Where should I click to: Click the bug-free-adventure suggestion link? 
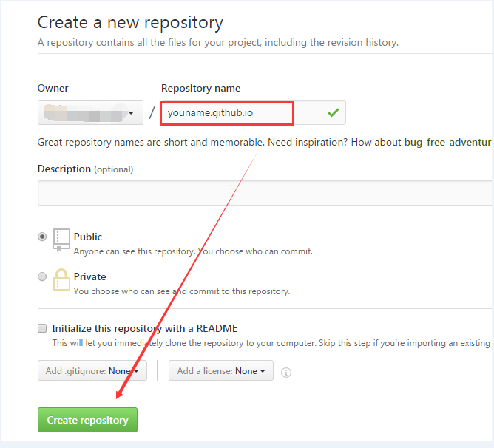click(x=447, y=143)
